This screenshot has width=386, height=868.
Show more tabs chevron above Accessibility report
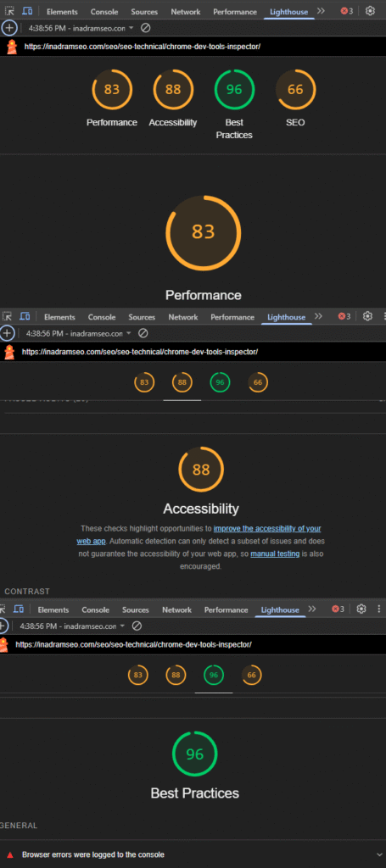point(318,316)
